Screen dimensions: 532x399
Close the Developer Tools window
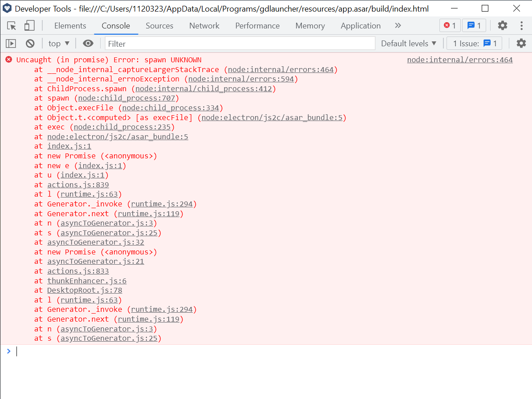point(516,8)
